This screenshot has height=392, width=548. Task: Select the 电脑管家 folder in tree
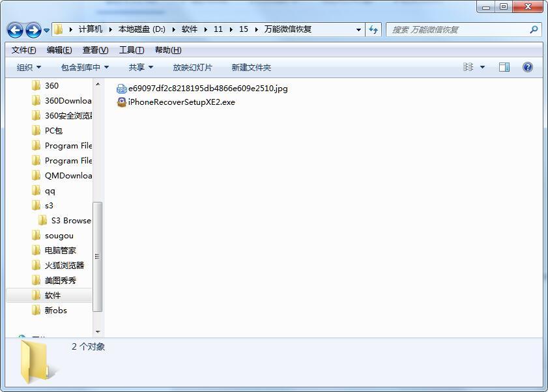60,251
